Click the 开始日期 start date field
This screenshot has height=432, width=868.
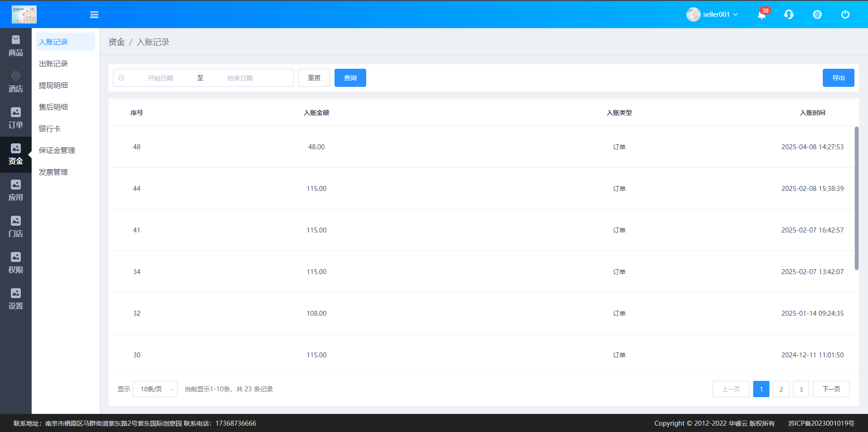click(x=160, y=78)
